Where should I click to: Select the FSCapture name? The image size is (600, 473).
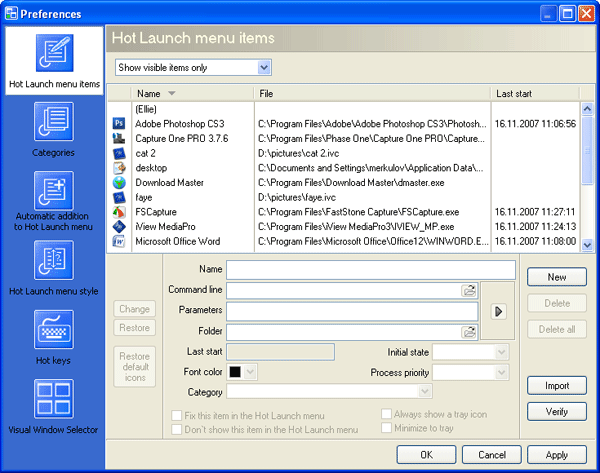pyautogui.click(x=156, y=212)
